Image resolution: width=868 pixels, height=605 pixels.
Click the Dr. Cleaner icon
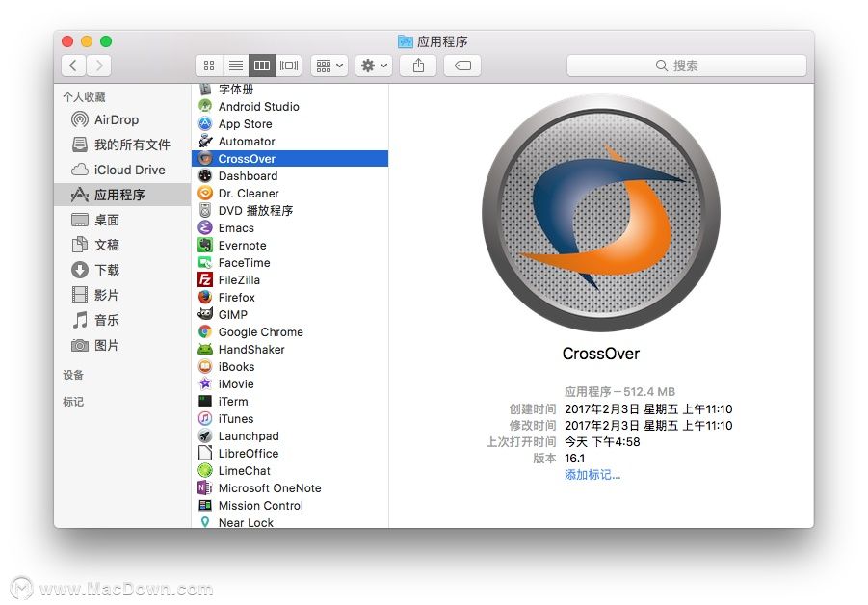point(205,193)
